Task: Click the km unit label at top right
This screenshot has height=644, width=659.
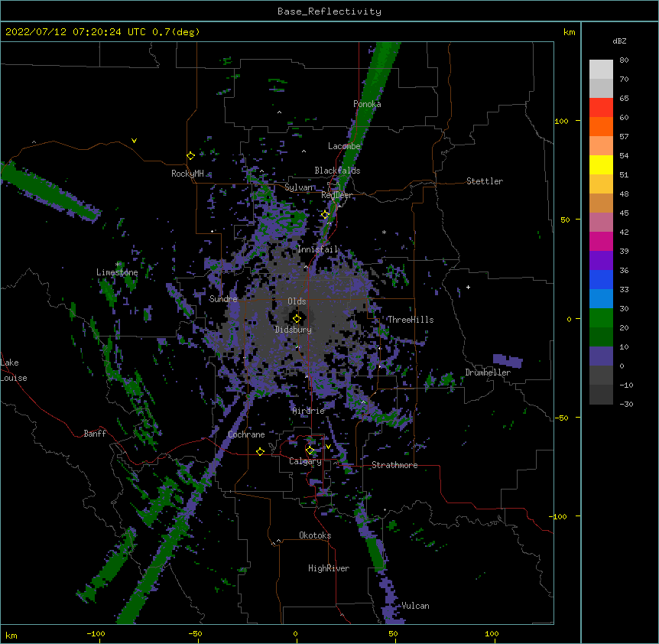Action: pyautogui.click(x=569, y=32)
